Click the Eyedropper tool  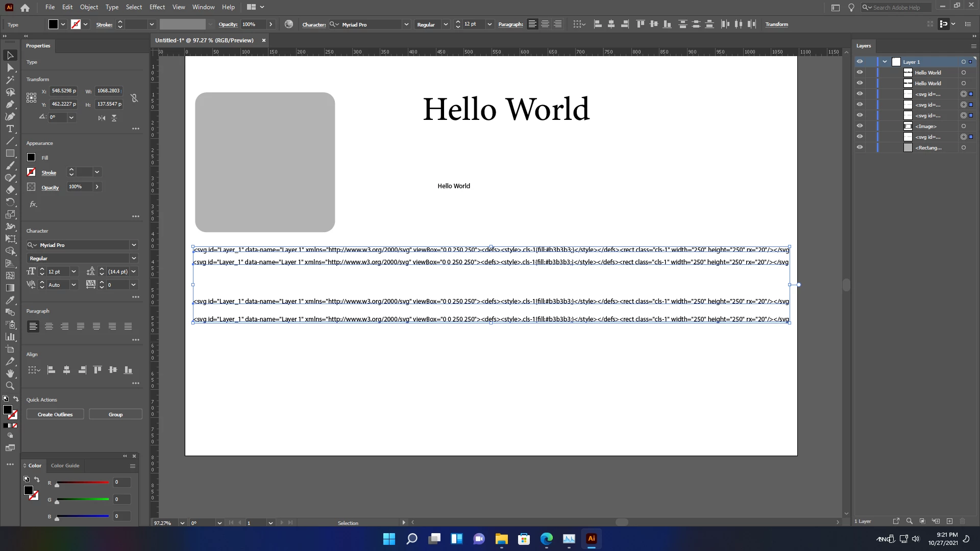10,300
